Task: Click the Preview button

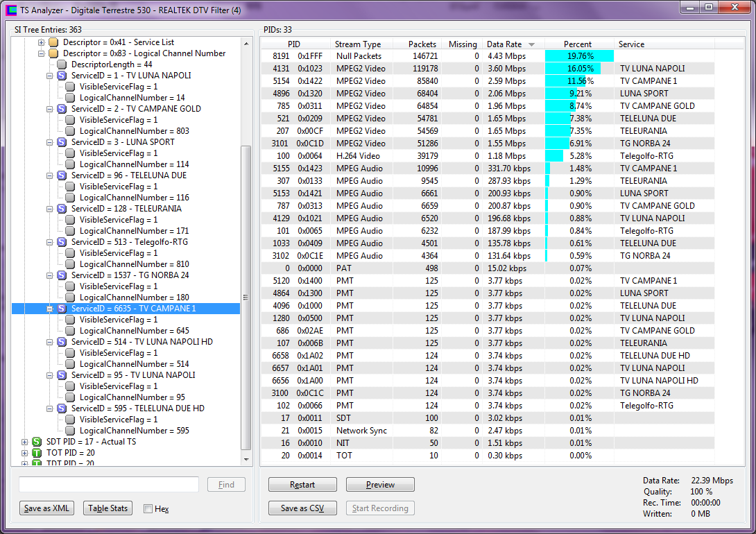Action: click(380, 484)
